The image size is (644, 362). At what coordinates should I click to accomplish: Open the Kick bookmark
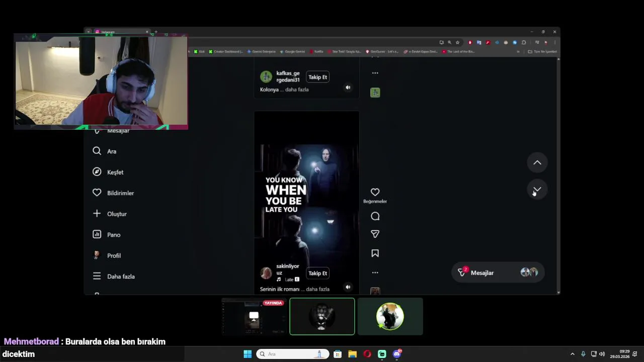point(199,51)
